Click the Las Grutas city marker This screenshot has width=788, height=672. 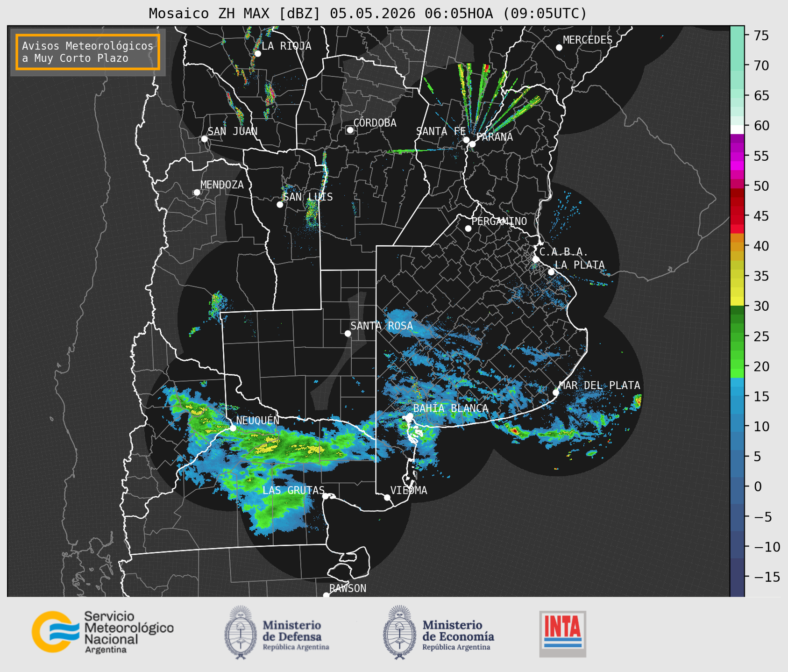[x=326, y=496]
